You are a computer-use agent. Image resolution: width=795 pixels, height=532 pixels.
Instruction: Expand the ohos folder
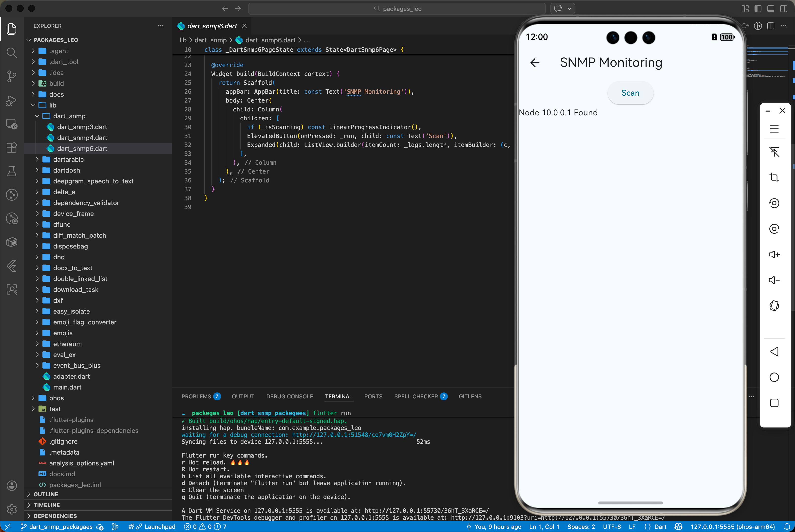(56, 398)
